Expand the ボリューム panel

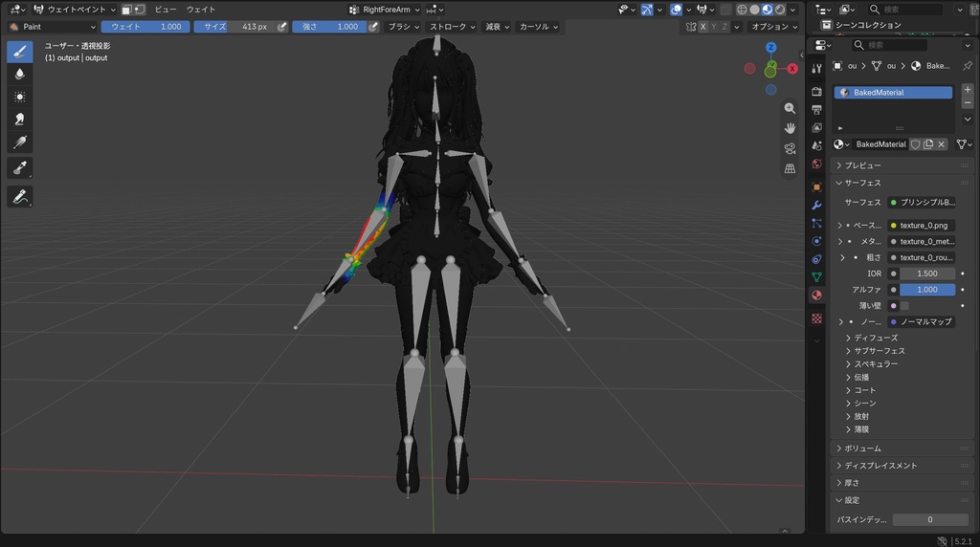click(x=862, y=449)
